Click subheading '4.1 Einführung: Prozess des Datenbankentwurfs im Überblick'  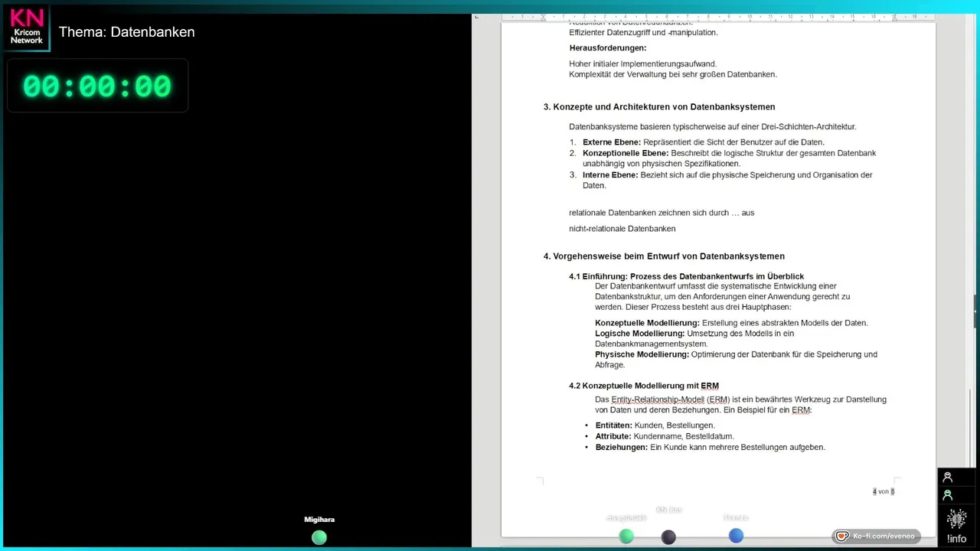click(x=686, y=276)
